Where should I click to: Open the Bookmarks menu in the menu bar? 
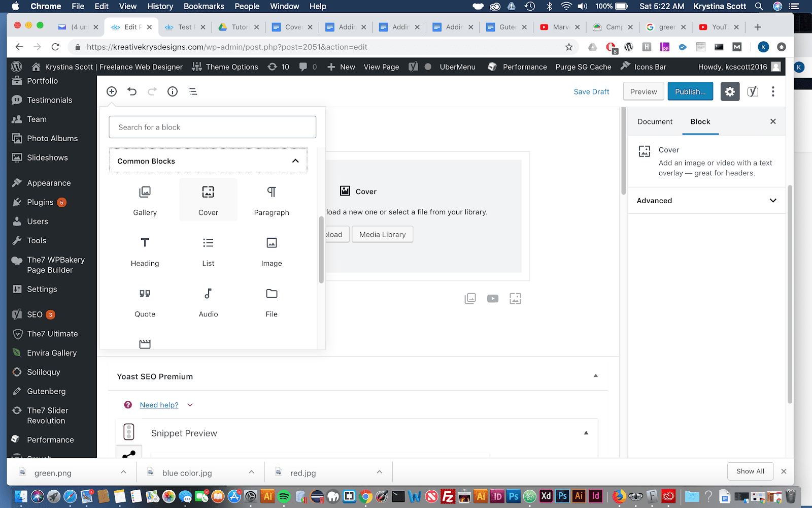click(x=204, y=6)
